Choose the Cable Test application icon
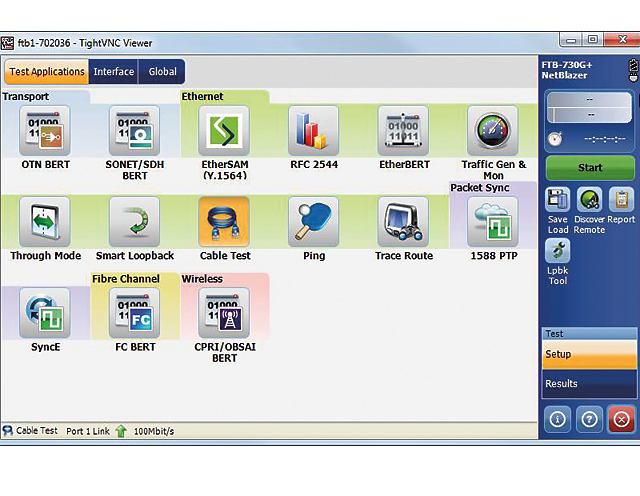 click(224, 222)
